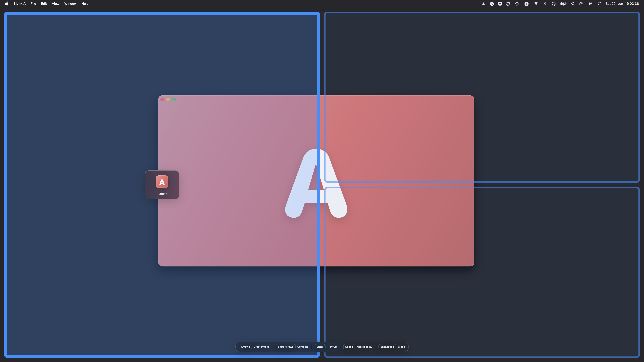Open the Wi-Fi status menu

(x=536, y=4)
